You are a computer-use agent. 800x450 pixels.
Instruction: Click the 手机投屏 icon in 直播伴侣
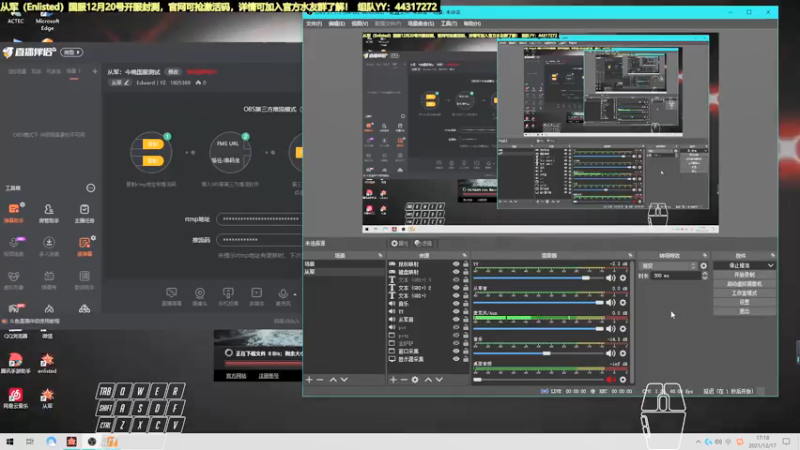click(228, 296)
